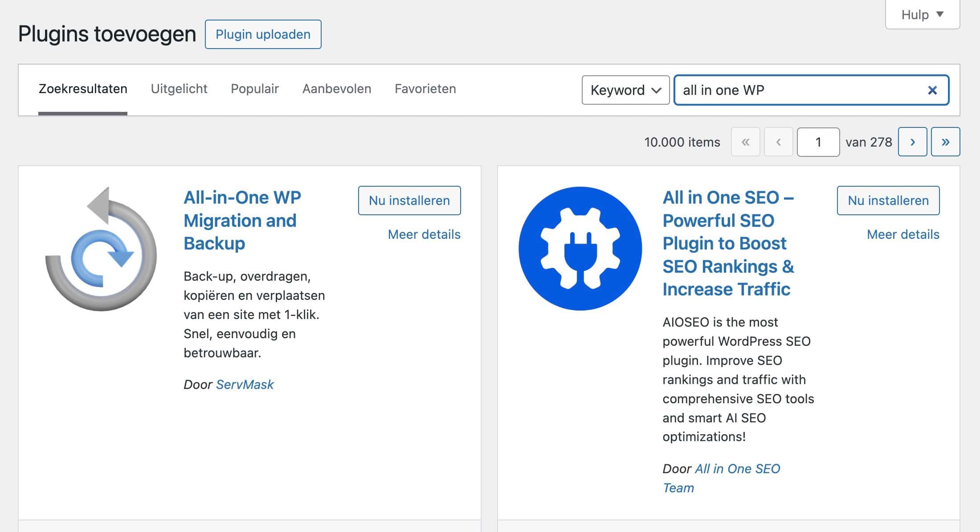The width and height of the screenshot is (980, 532).
Task: Visit the All in One SEO Team author link
Action: point(721,478)
